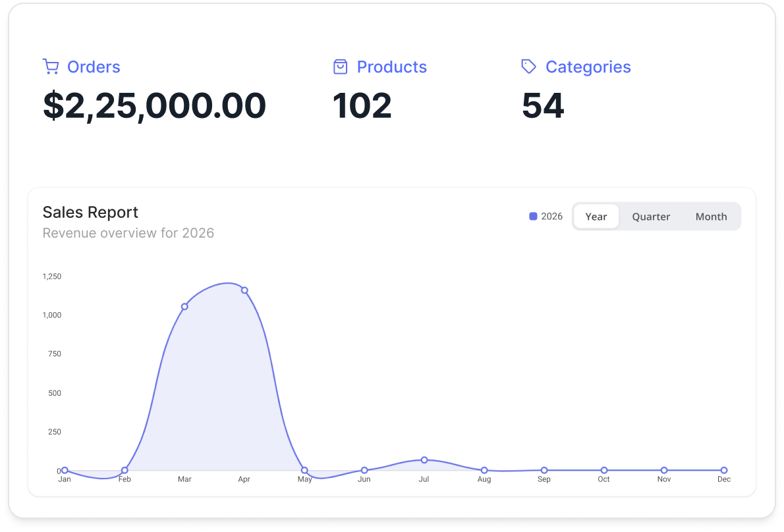Switch to the Month tab
Viewport: 784px width, 532px height.
click(x=711, y=217)
